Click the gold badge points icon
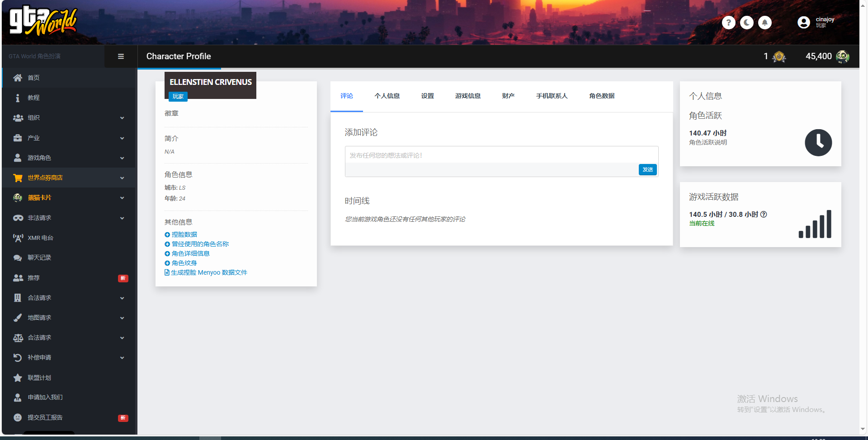Screen dimensions: 868x440 coord(779,56)
